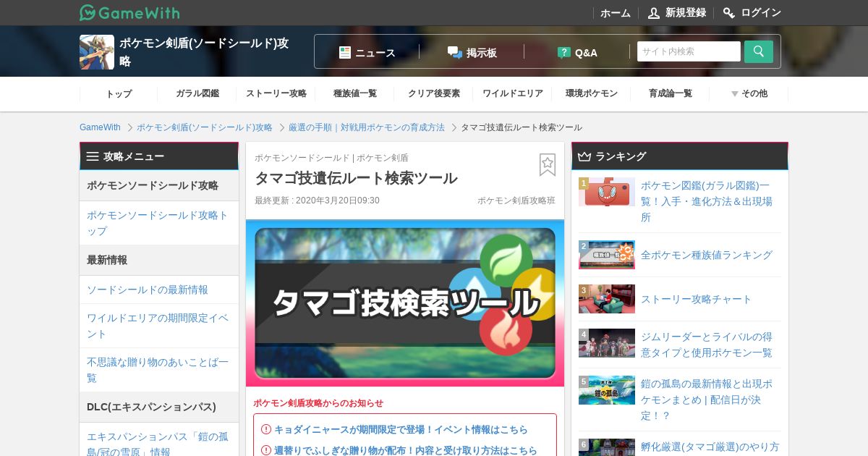Click the 攻略メニュー hamburger icon
The width and height of the screenshot is (868, 456).
[x=93, y=156]
